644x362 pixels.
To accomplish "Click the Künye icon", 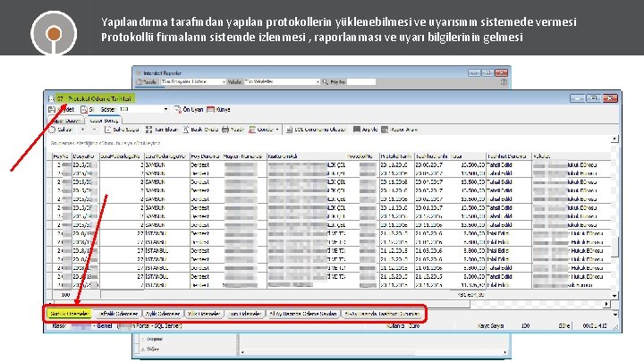I will click(x=210, y=110).
